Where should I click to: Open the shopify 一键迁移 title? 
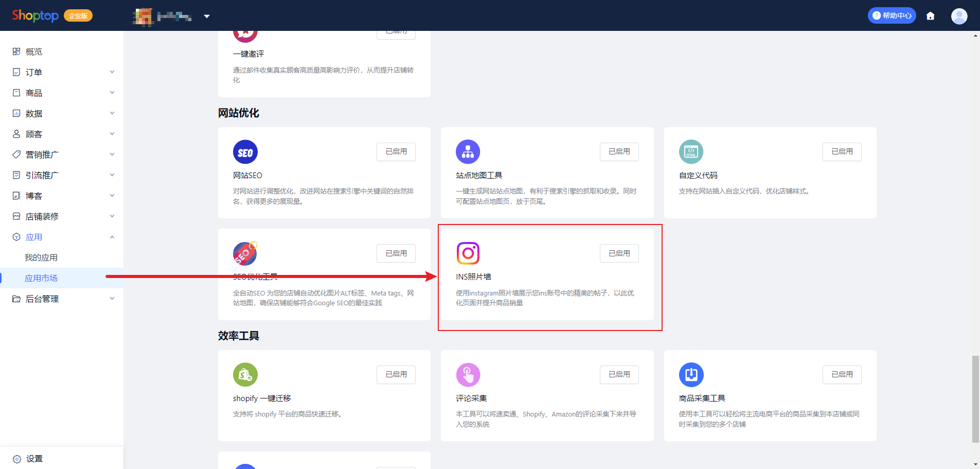[x=262, y=398]
